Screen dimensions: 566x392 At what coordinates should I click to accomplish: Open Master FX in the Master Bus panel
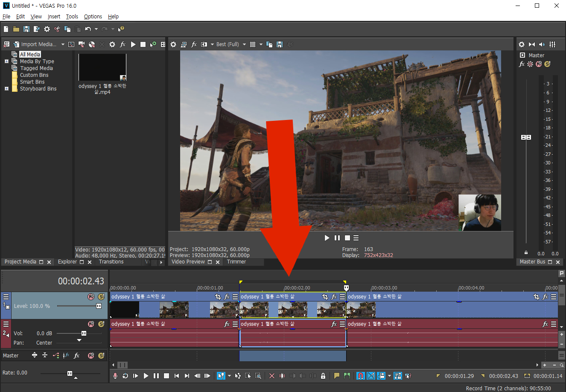click(522, 64)
